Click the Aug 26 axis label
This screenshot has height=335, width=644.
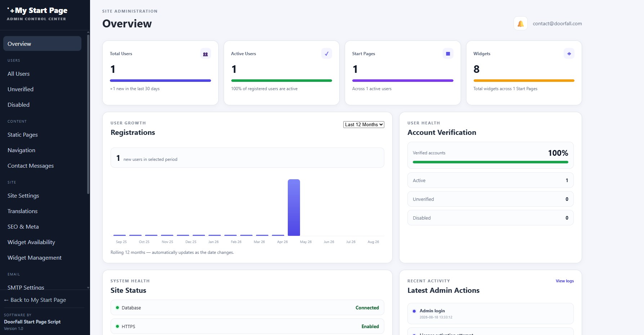(x=373, y=242)
